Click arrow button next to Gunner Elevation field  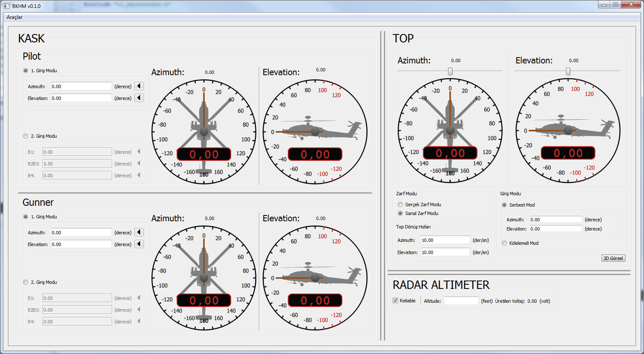[x=139, y=244]
